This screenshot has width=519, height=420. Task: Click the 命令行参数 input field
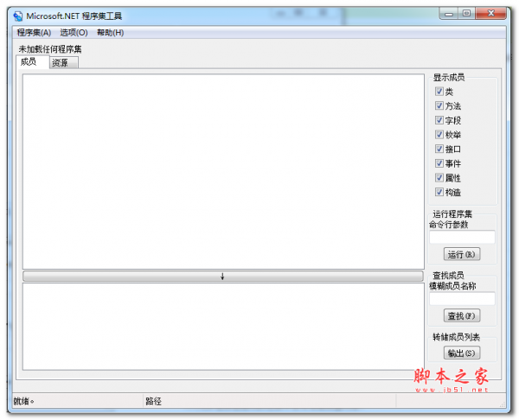pyautogui.click(x=462, y=237)
